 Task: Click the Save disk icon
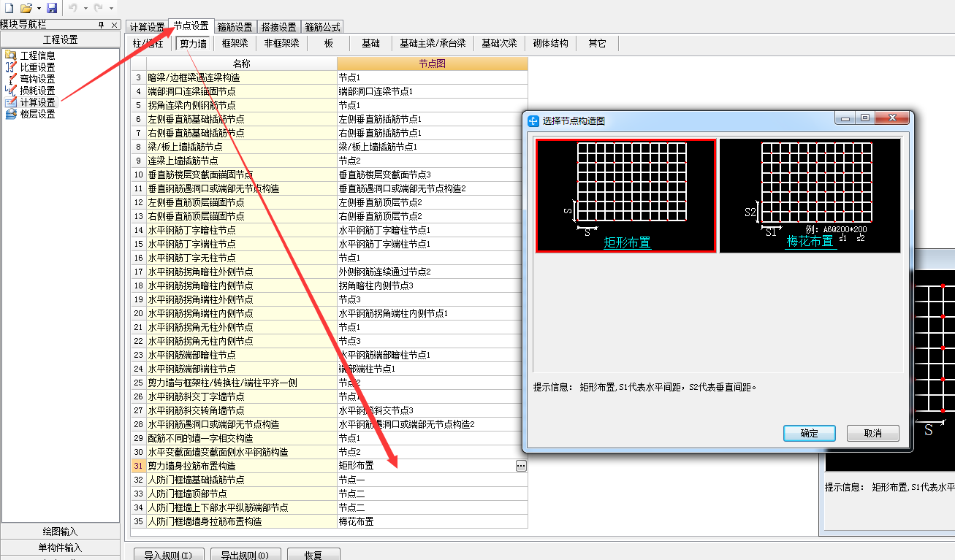click(52, 7)
